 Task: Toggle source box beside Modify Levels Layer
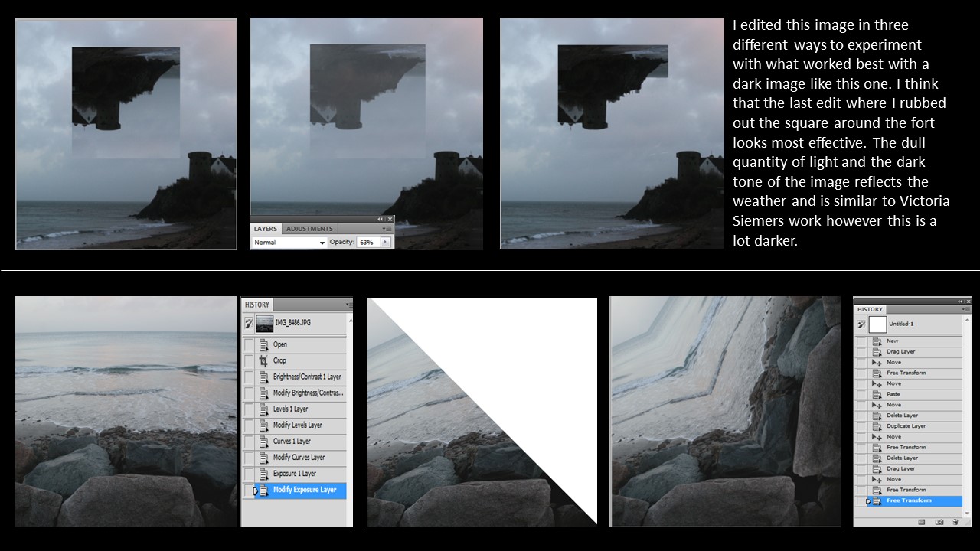tap(249, 425)
